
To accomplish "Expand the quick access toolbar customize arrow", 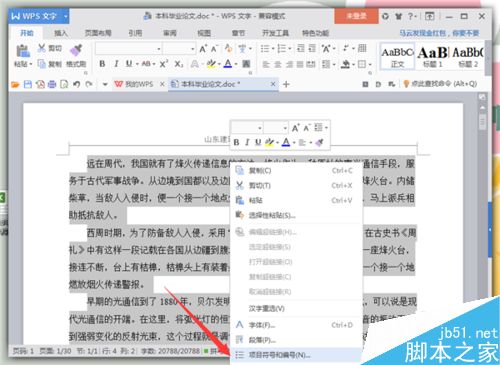I will coord(105,84).
